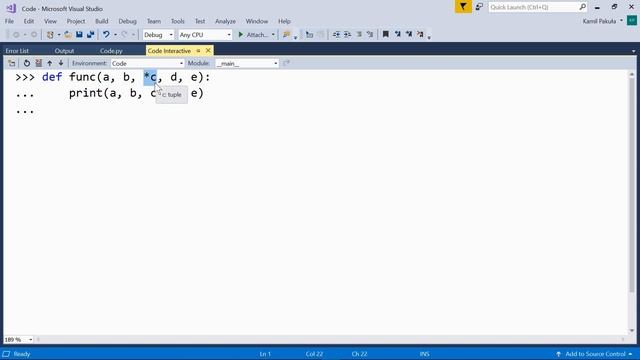Image resolution: width=640 pixels, height=360 pixels.
Task: Open the File menu
Action: [9, 21]
